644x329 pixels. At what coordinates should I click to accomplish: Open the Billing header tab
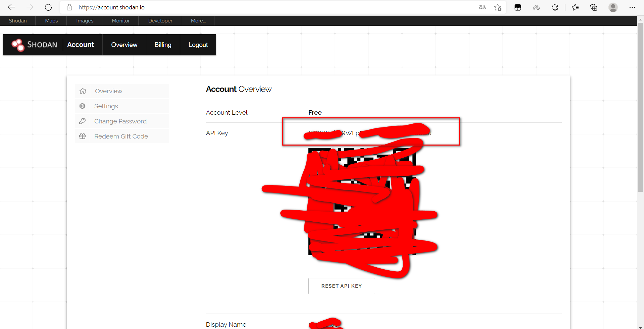[163, 45]
